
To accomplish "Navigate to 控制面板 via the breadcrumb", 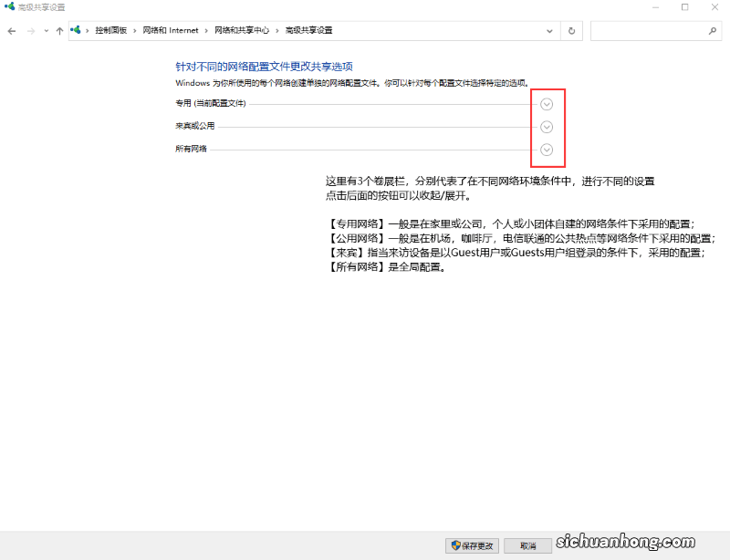I will coord(111,30).
